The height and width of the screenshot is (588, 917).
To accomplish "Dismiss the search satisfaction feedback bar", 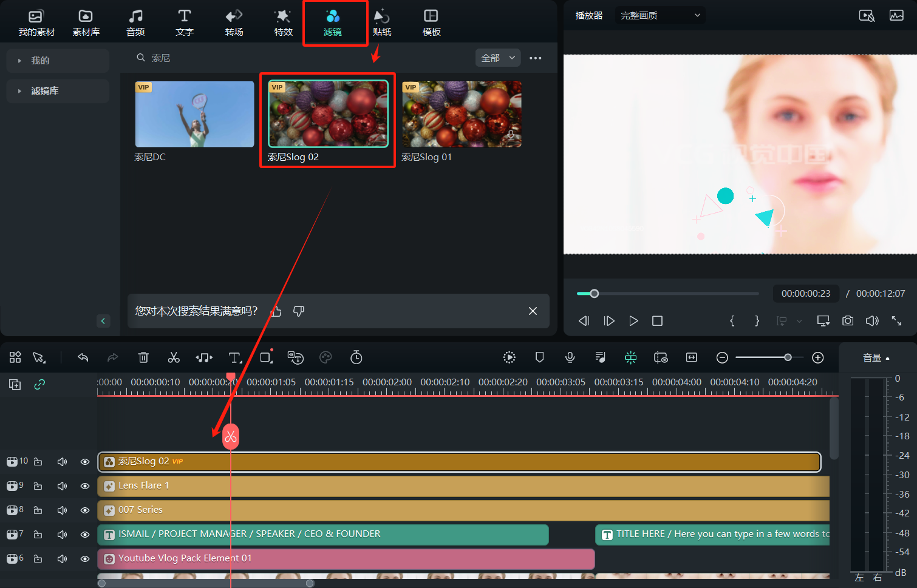I will pos(533,311).
